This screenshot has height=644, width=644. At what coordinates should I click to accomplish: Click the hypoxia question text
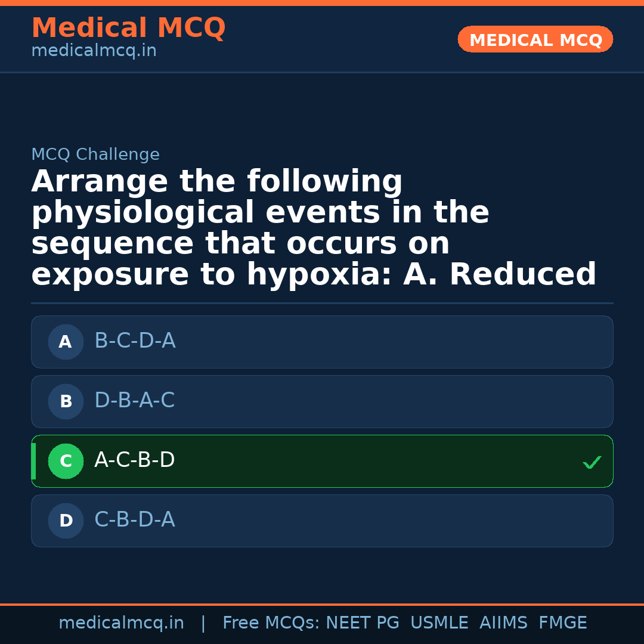pos(314,228)
